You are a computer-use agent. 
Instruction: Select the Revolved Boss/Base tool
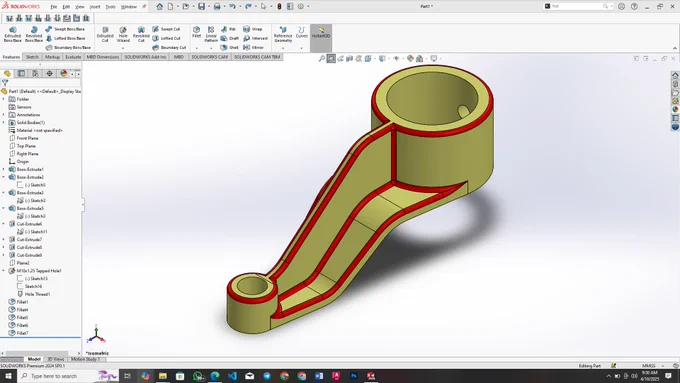(x=33, y=34)
